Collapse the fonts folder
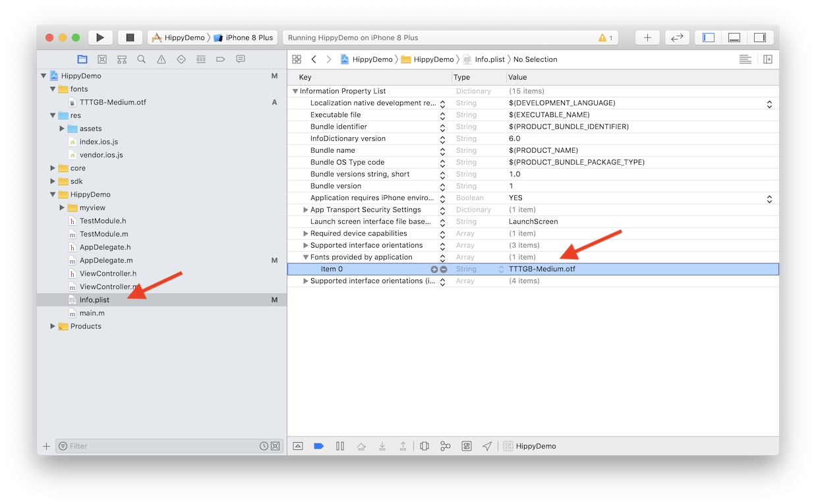Viewport: 816px width, 504px height. point(53,89)
